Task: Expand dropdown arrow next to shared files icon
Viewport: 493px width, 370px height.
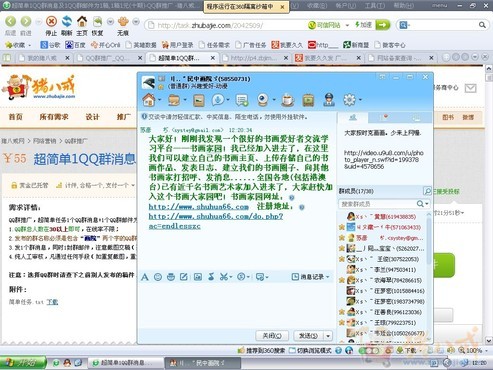Action: (x=185, y=100)
